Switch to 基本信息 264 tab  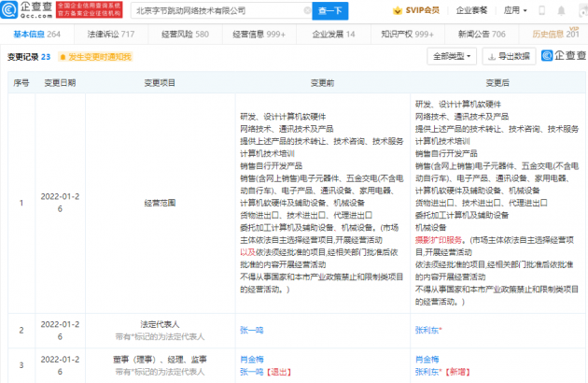(x=36, y=35)
